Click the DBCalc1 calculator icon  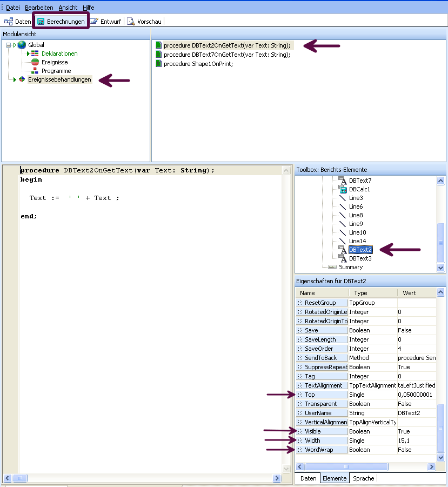coord(343,189)
